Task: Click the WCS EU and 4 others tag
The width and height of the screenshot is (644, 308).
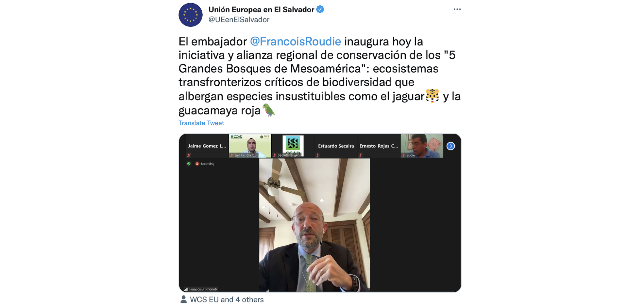Action: (x=227, y=299)
